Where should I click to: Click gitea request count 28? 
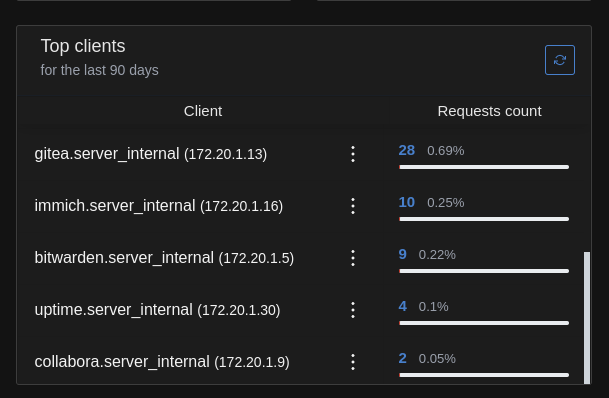click(x=407, y=150)
